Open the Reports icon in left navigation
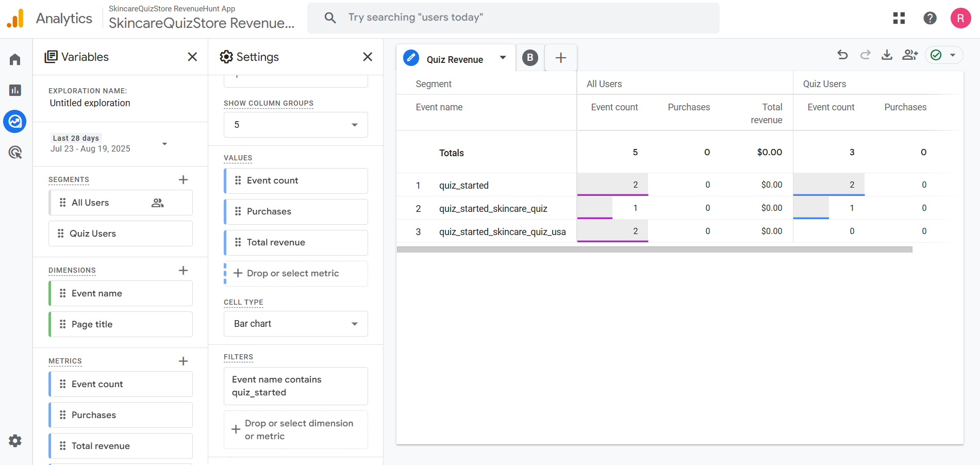The image size is (980, 465). tap(15, 90)
